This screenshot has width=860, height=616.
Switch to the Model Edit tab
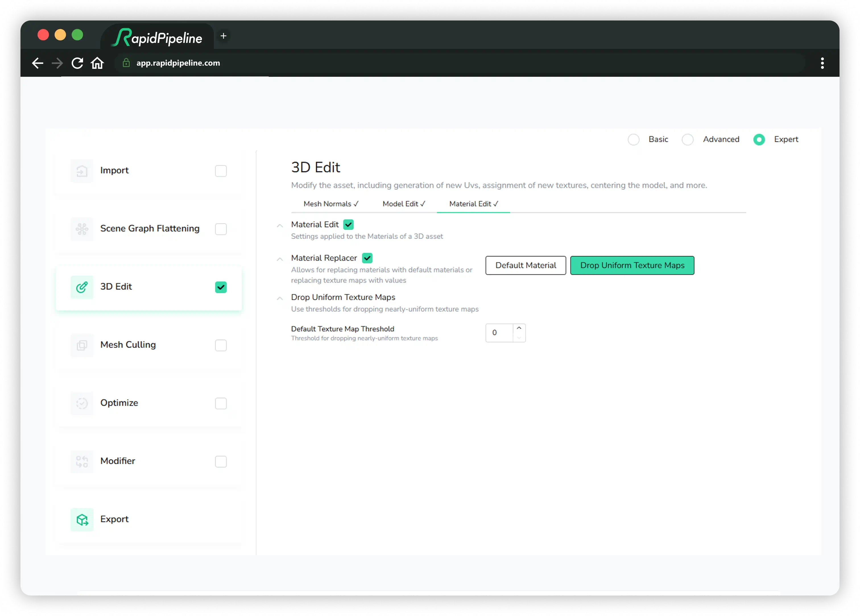tap(404, 204)
